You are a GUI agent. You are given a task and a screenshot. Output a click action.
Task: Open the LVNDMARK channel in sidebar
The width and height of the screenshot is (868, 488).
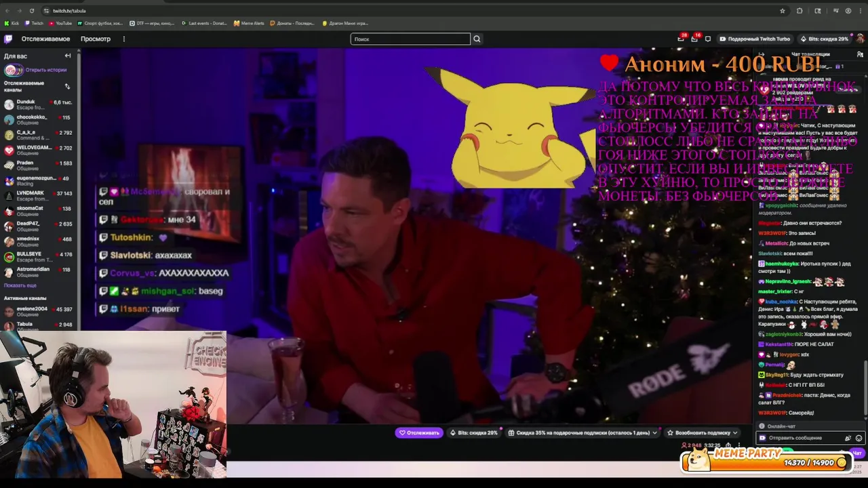click(x=39, y=196)
